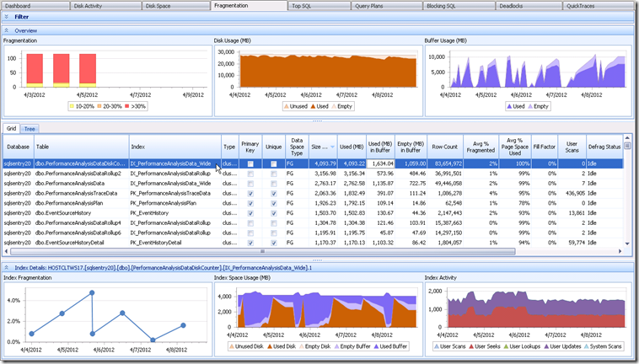
Task: Click the Unused legend marker in Disk Usage
Action: 286,106
